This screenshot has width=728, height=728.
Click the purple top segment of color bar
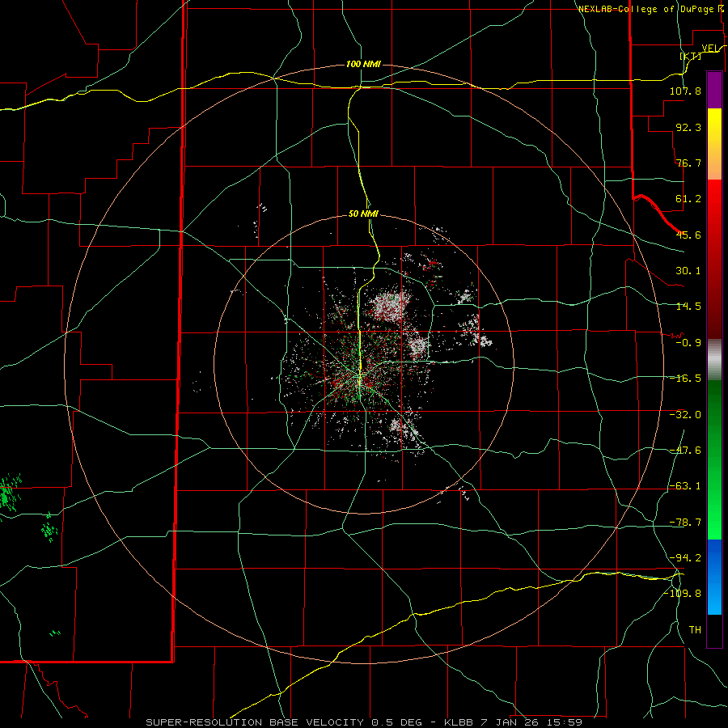pos(714,90)
